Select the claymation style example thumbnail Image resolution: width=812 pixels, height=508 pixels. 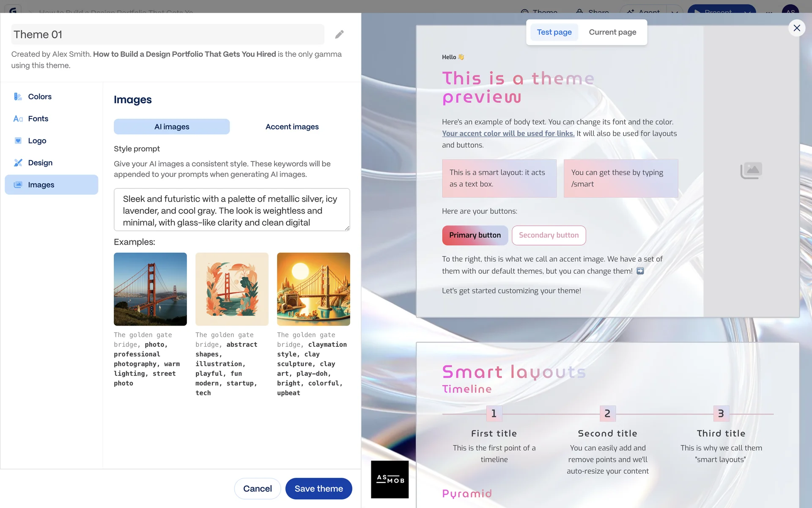pyautogui.click(x=313, y=289)
